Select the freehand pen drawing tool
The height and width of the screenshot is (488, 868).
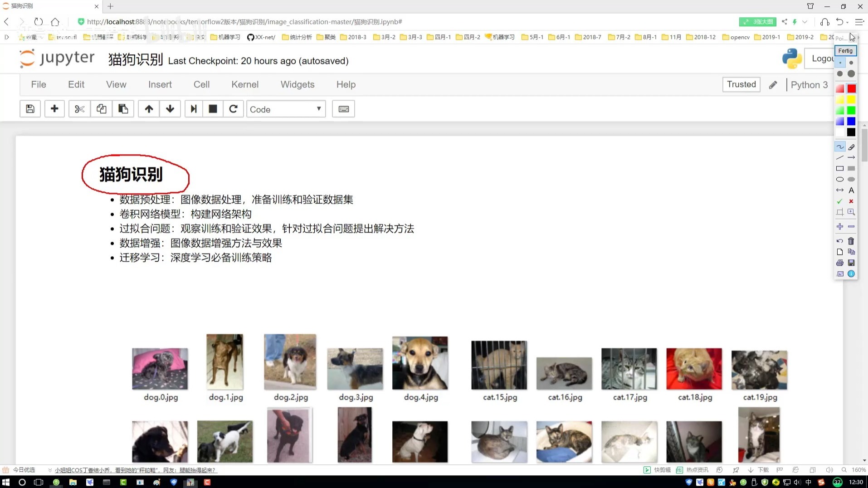[x=840, y=147]
